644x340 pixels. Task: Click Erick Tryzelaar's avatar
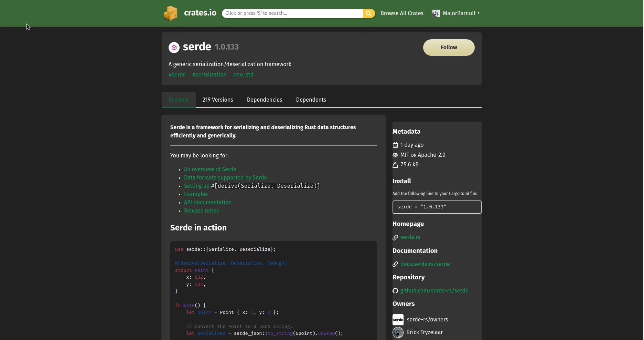click(x=398, y=332)
